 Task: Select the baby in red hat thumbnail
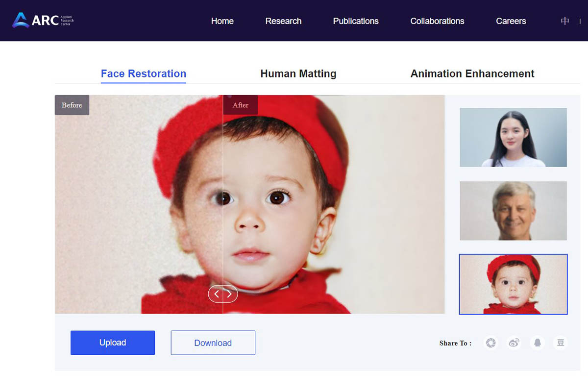pyautogui.click(x=513, y=284)
